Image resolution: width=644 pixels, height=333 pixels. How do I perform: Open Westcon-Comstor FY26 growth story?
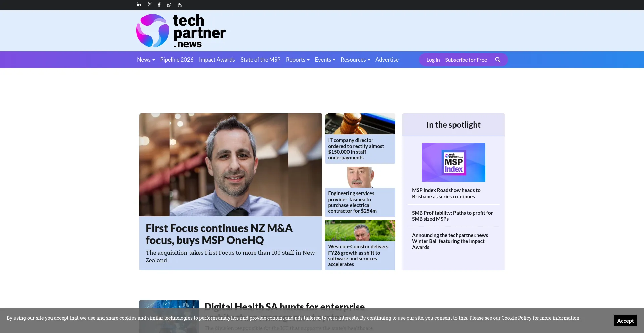tap(358, 256)
